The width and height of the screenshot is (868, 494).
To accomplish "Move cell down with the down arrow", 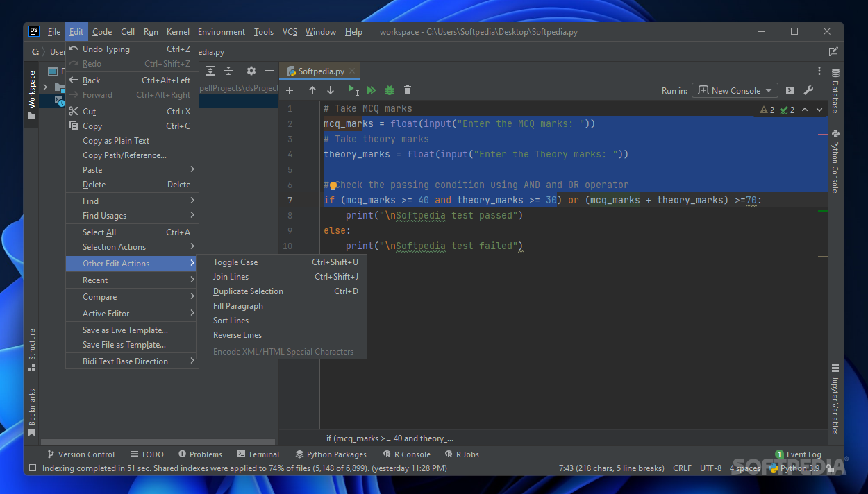I will pos(331,90).
